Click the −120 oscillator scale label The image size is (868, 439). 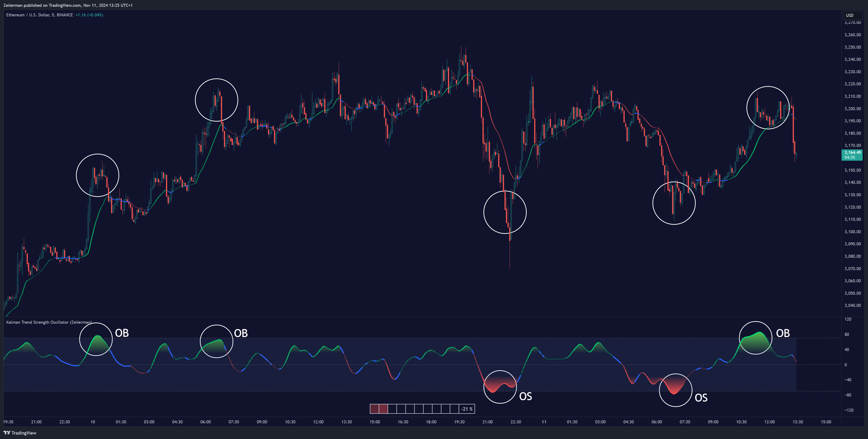[x=849, y=410]
